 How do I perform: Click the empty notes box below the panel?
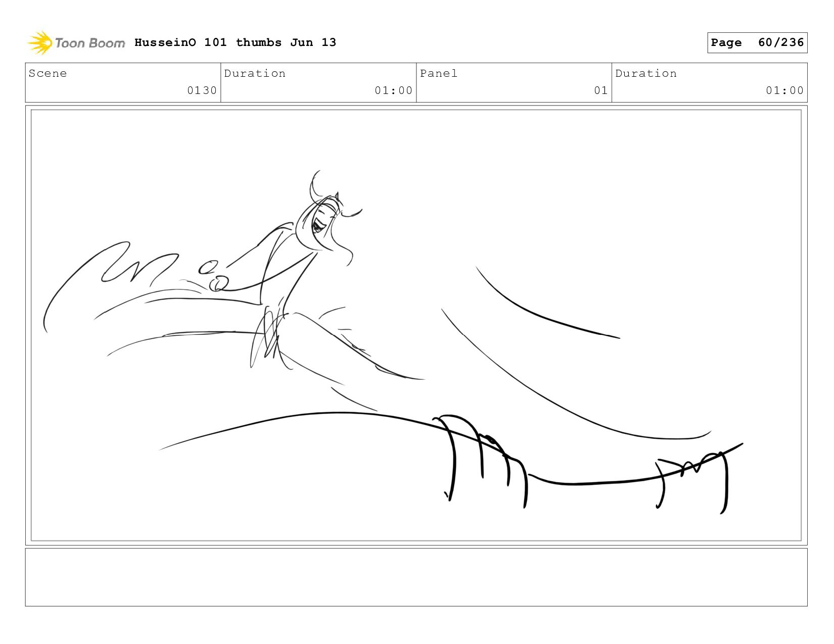pos(416,577)
